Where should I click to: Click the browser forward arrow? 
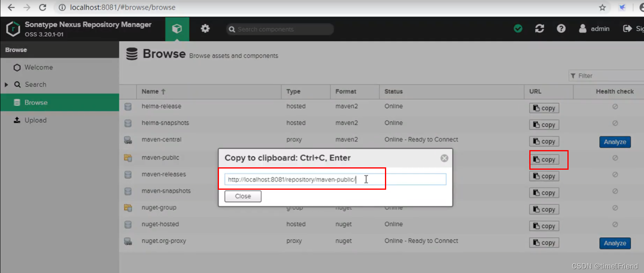(27, 7)
